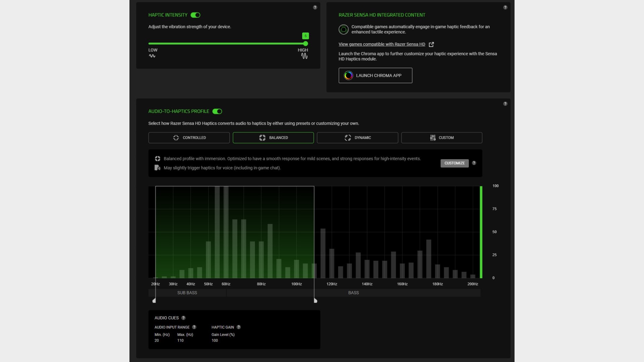Screen dimensions: 644x362
Task: Select the Balanced audio-to-haptics tab
Action: 273,137
